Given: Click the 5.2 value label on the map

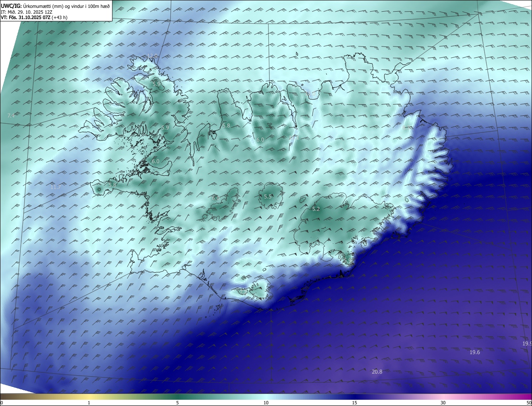Looking at the screenshot, I should pos(316,209).
